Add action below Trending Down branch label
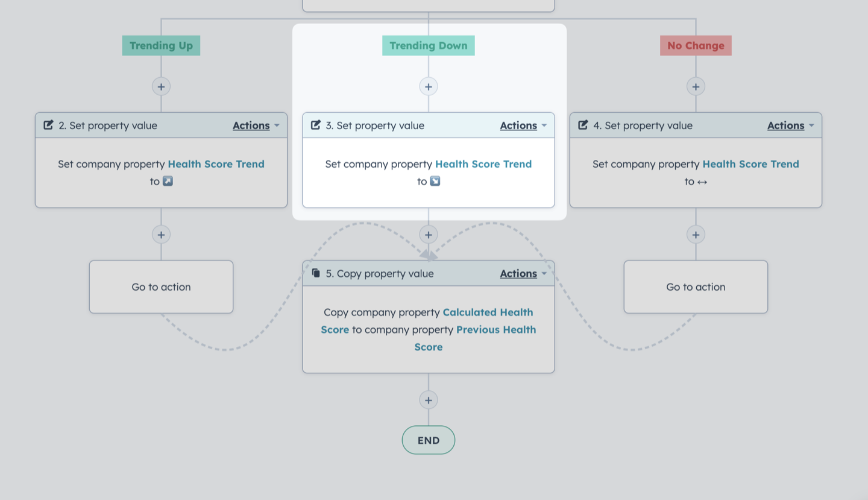This screenshot has width=868, height=500. point(429,86)
